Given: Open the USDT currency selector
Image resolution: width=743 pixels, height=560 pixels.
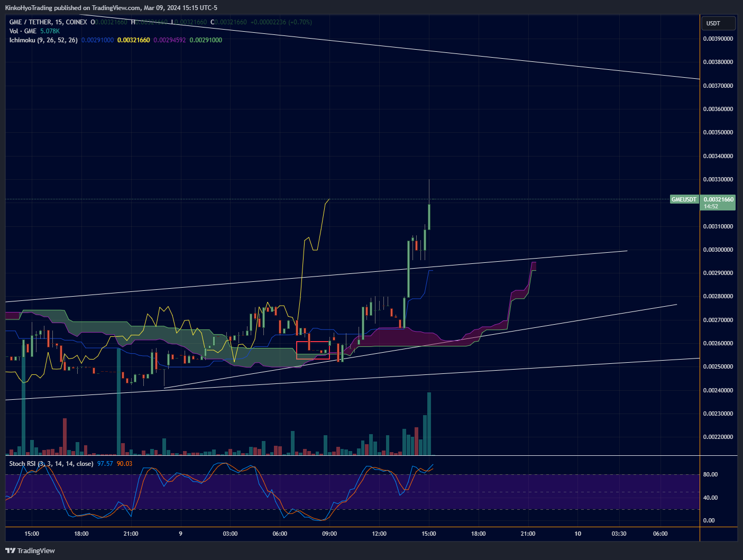Looking at the screenshot, I should point(718,23).
